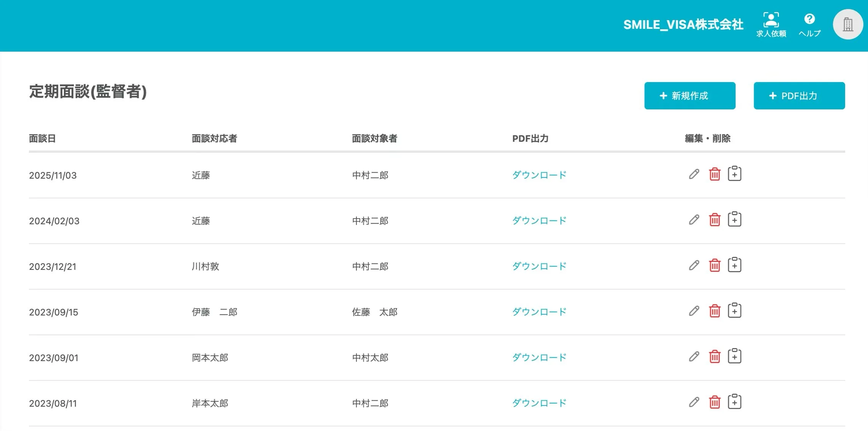Delete the 2025/11/03 interview record
The width and height of the screenshot is (868, 431).
click(x=714, y=174)
